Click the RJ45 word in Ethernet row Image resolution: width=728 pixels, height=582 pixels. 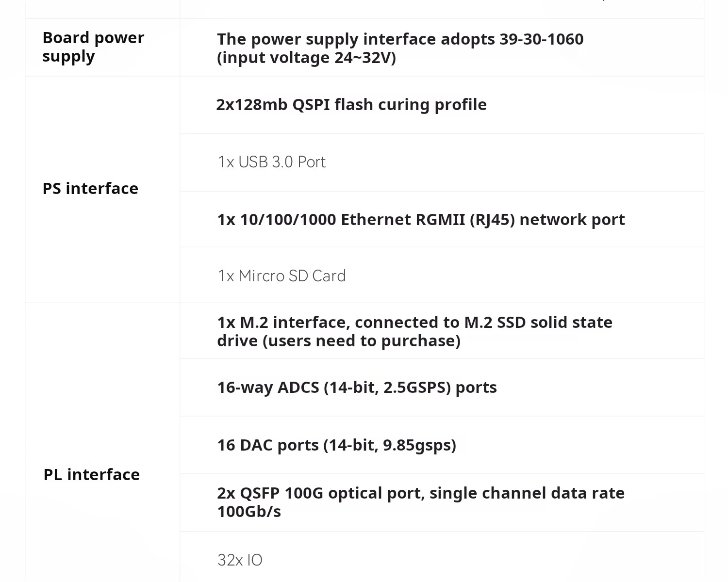coord(492,220)
